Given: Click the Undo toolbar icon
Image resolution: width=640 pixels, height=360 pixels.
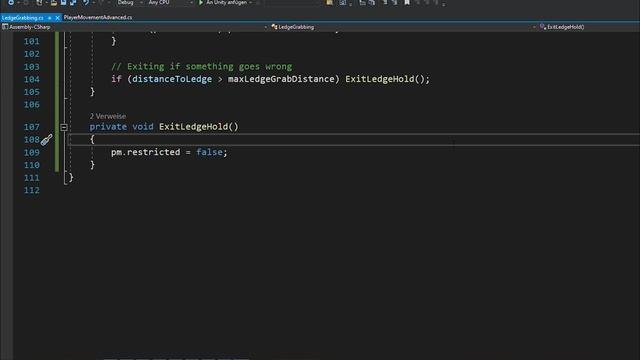Looking at the screenshot, I should pyautogui.click(x=86, y=2).
